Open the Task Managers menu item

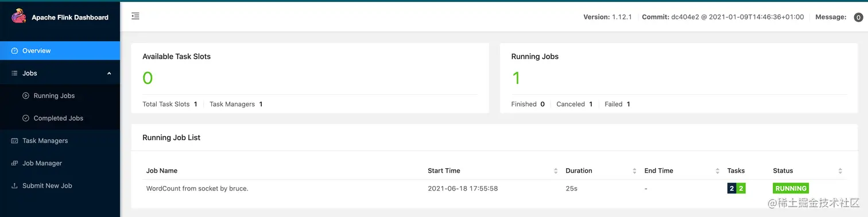(60, 141)
